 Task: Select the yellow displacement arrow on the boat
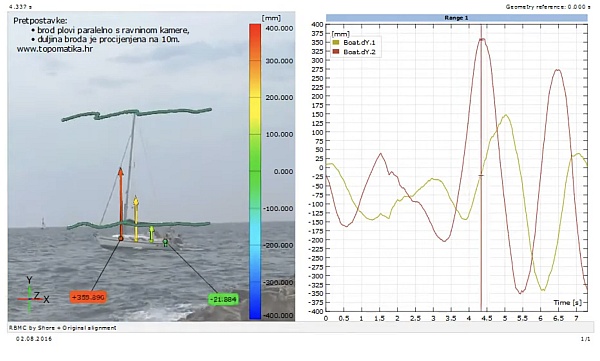point(136,219)
